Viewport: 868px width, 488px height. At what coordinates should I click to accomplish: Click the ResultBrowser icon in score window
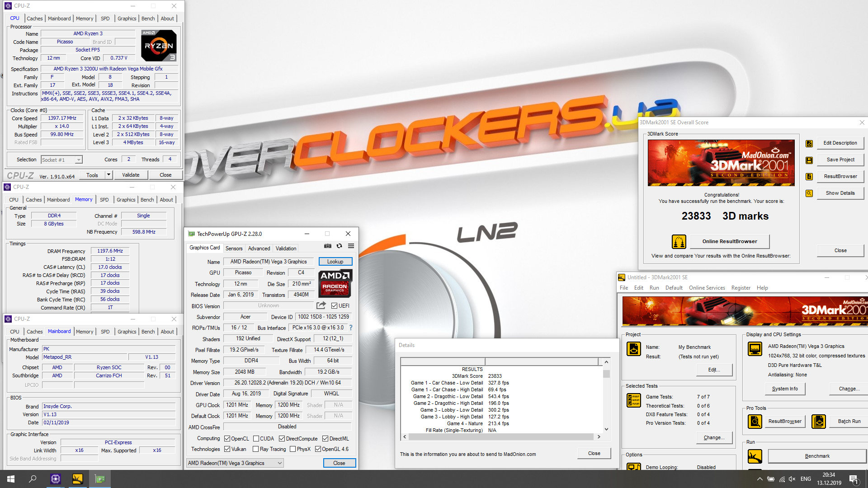coord(809,177)
